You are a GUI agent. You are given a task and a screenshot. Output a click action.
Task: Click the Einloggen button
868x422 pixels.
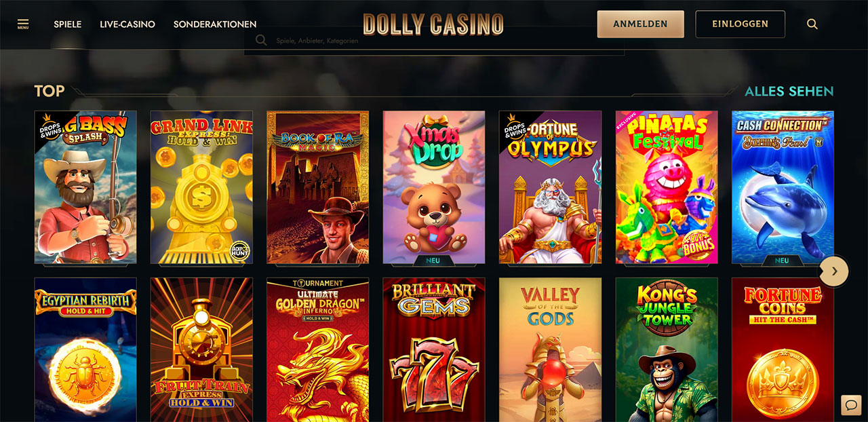pyautogui.click(x=740, y=24)
